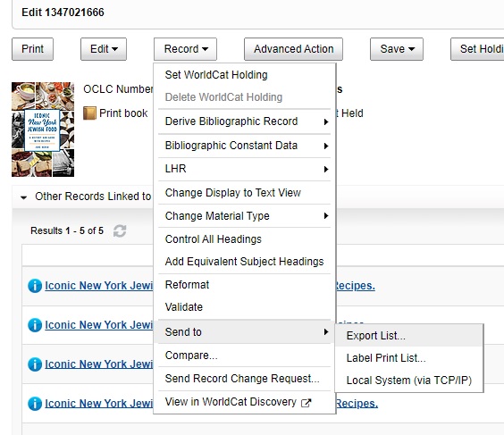The image size is (504, 435).
Task: Click the Print button
Action: click(32, 49)
